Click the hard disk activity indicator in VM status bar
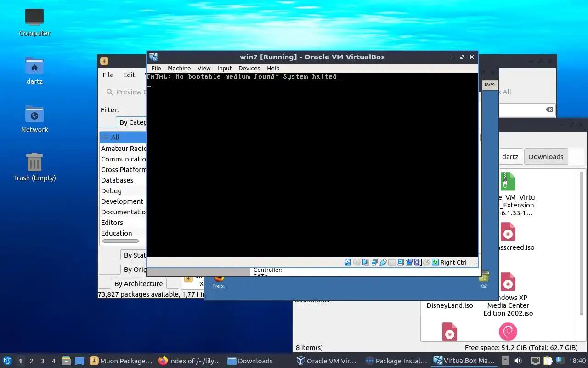The height and width of the screenshot is (368, 588). pos(348,262)
